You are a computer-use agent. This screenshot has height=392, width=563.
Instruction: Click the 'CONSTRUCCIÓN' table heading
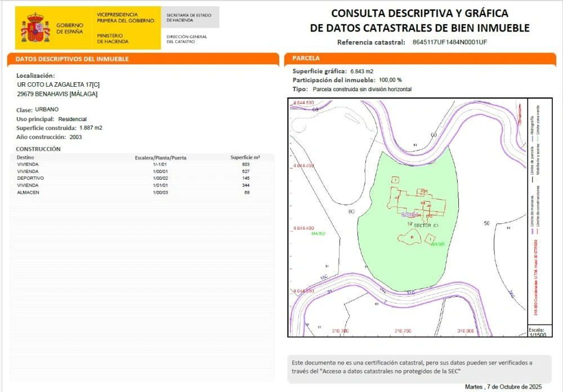pyautogui.click(x=38, y=149)
